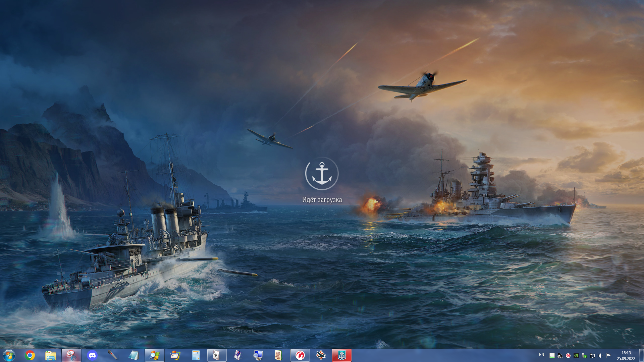Switch to World of Warships window
The image size is (644, 362).
(x=342, y=355)
